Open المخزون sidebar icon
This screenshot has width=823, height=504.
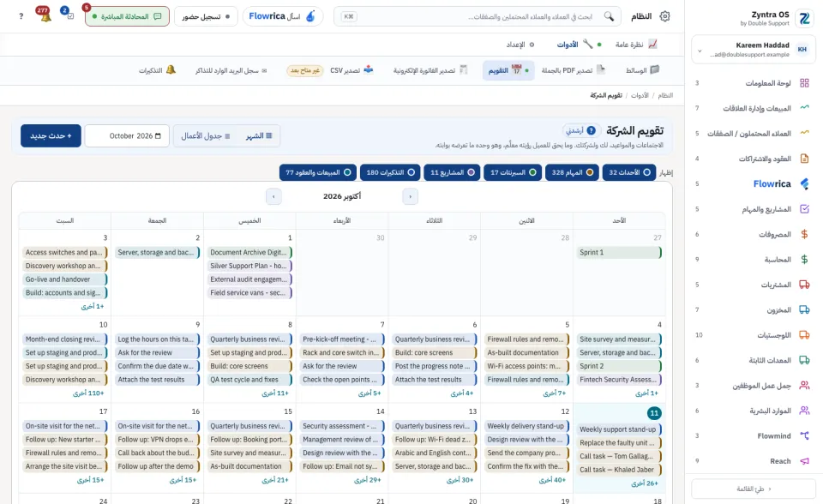pos(804,309)
